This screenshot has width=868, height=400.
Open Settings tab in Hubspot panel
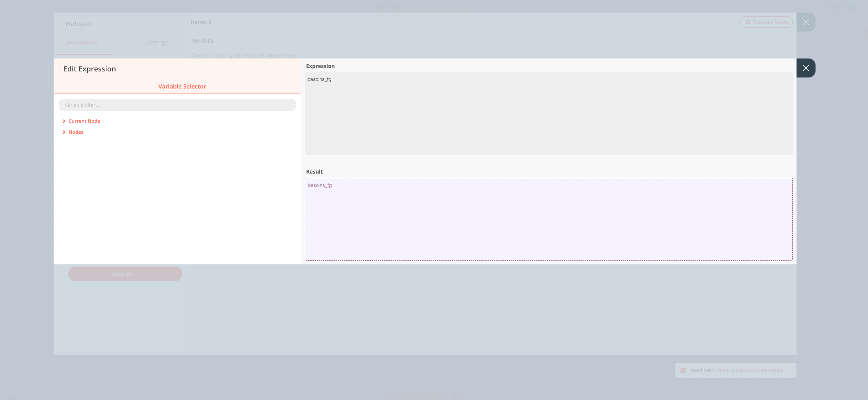pos(157,43)
